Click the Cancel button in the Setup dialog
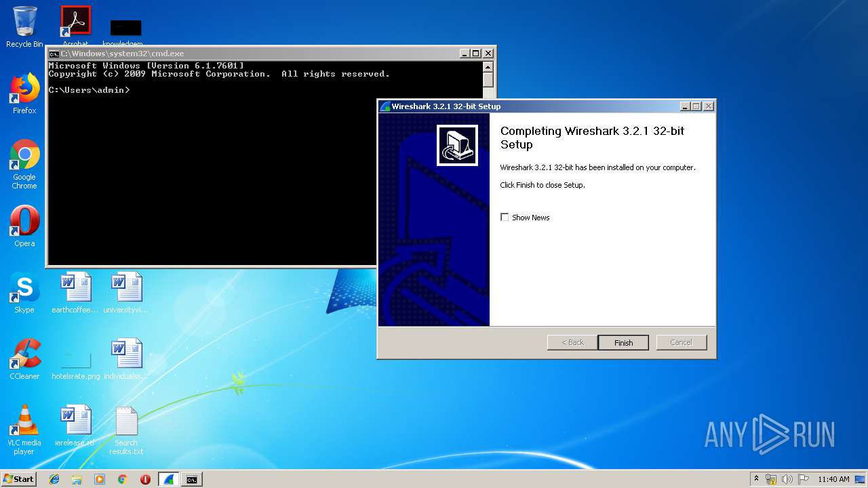The width and height of the screenshot is (868, 488). (681, 342)
